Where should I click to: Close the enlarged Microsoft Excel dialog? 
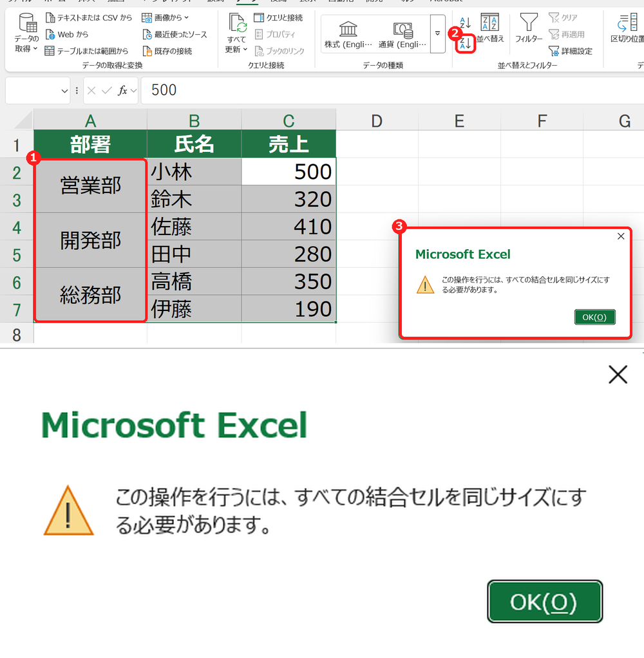point(618,374)
